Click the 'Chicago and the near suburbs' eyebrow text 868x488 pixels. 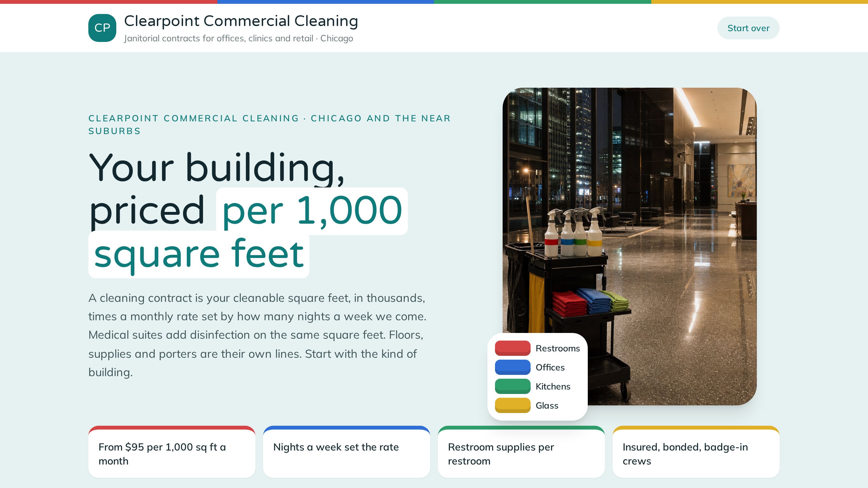coord(269,124)
